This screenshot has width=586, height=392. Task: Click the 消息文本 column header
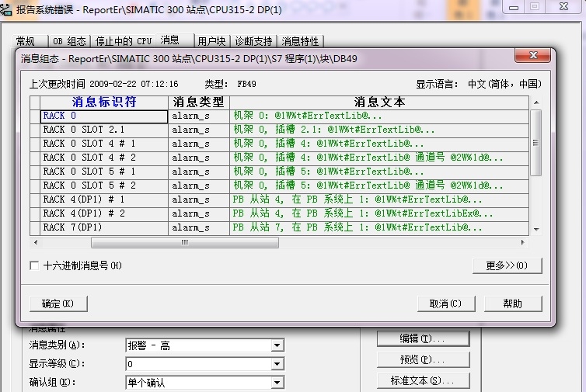coord(379,102)
